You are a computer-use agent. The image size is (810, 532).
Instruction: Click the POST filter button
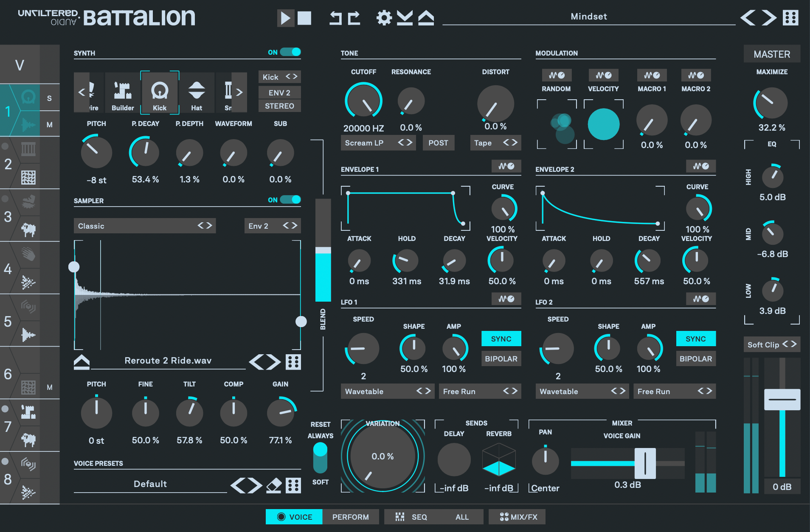tap(439, 143)
